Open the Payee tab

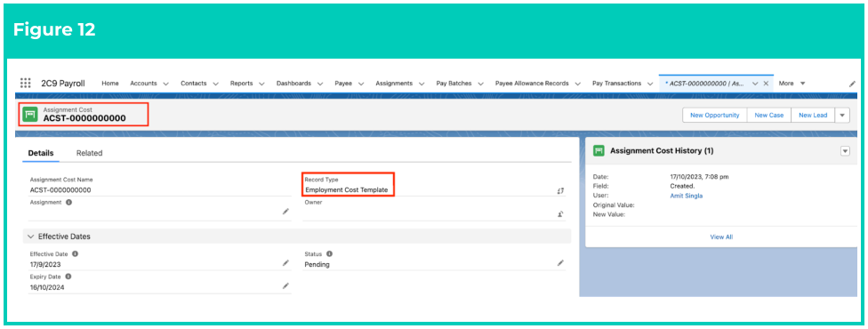[x=343, y=83]
